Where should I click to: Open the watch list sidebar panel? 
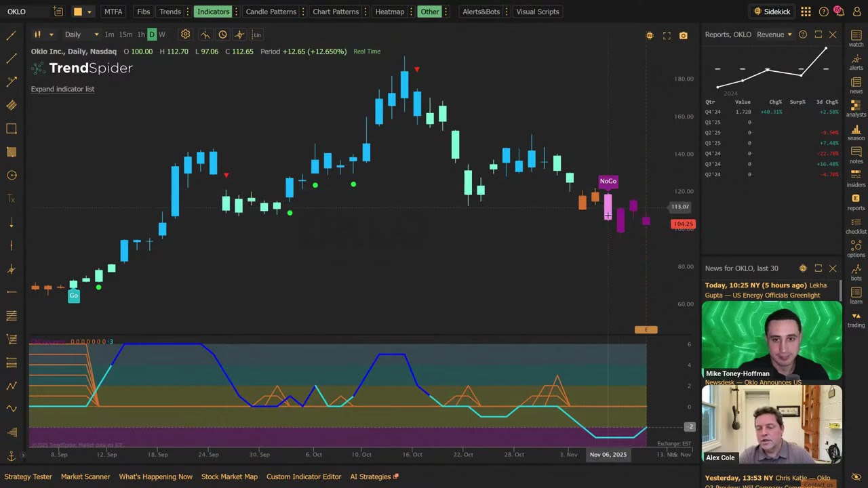coord(856,38)
